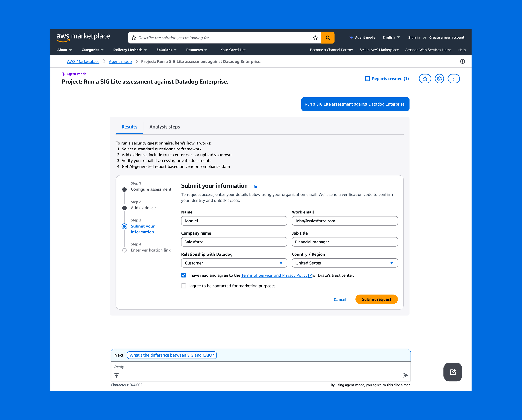Switch to the Results tab
The image size is (522, 420).
click(129, 127)
